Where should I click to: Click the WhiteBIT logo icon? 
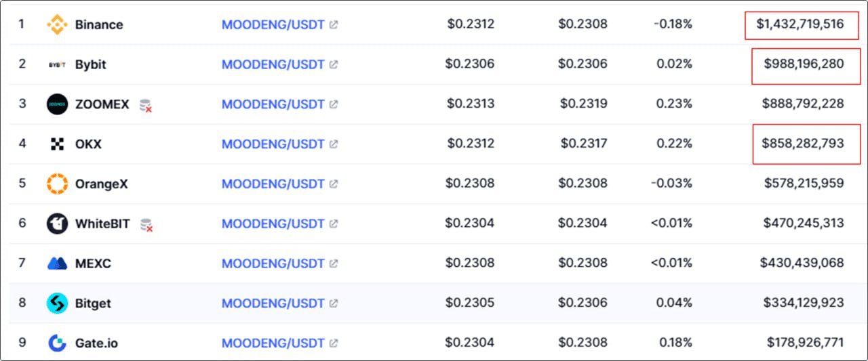[x=57, y=224]
